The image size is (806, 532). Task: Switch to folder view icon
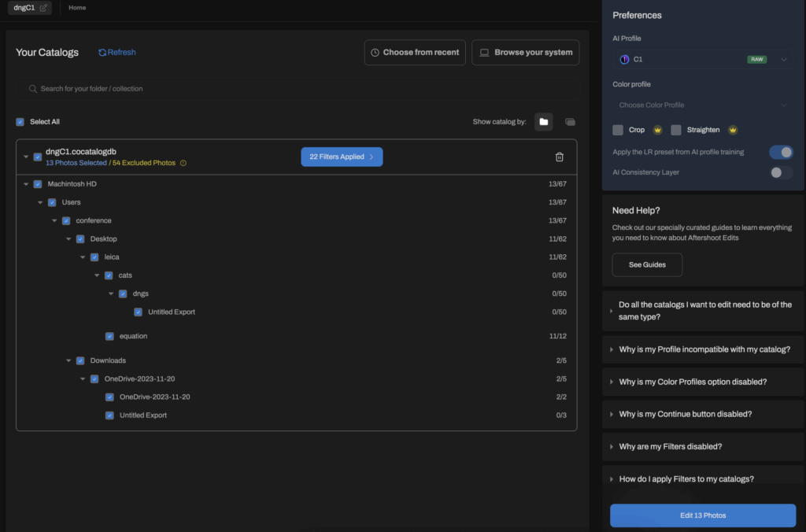543,122
